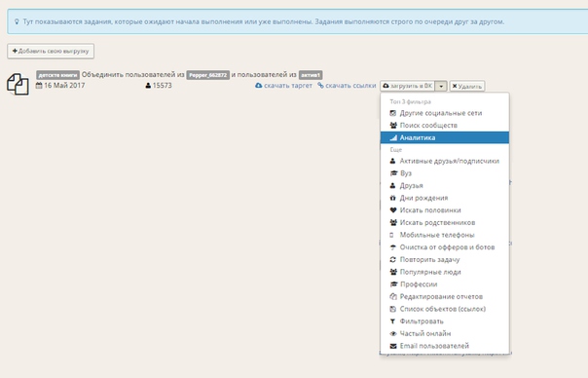Viewport: 588px width, 378px height.
Task: Click the gift icon beside Дни рождения
Action: 392,198
